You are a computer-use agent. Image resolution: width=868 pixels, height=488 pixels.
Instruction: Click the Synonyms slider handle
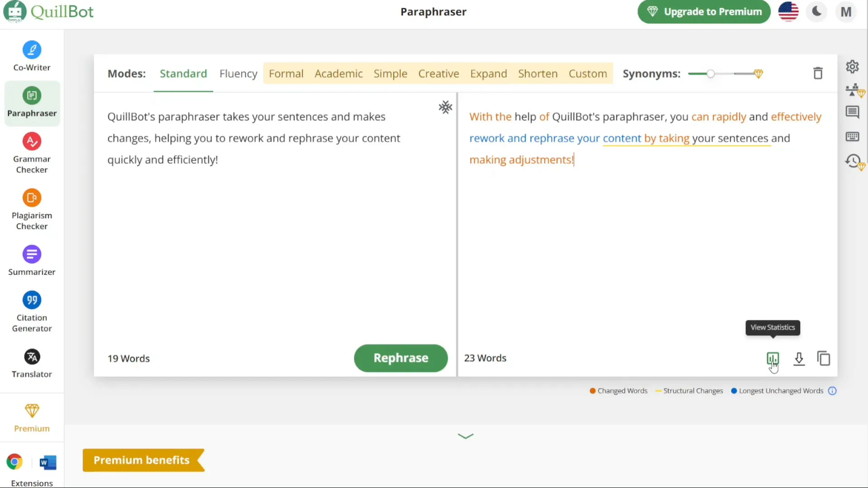click(711, 74)
